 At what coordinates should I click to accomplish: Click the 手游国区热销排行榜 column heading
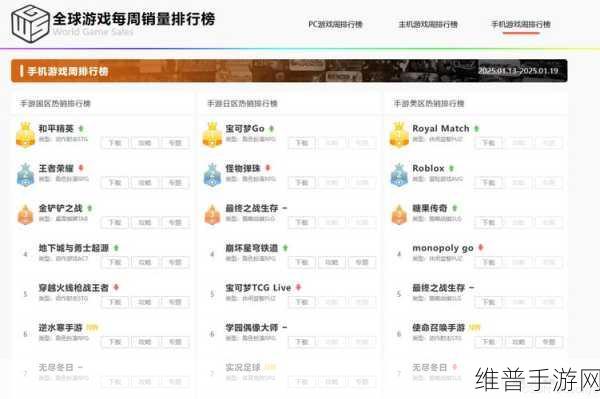click(55, 103)
